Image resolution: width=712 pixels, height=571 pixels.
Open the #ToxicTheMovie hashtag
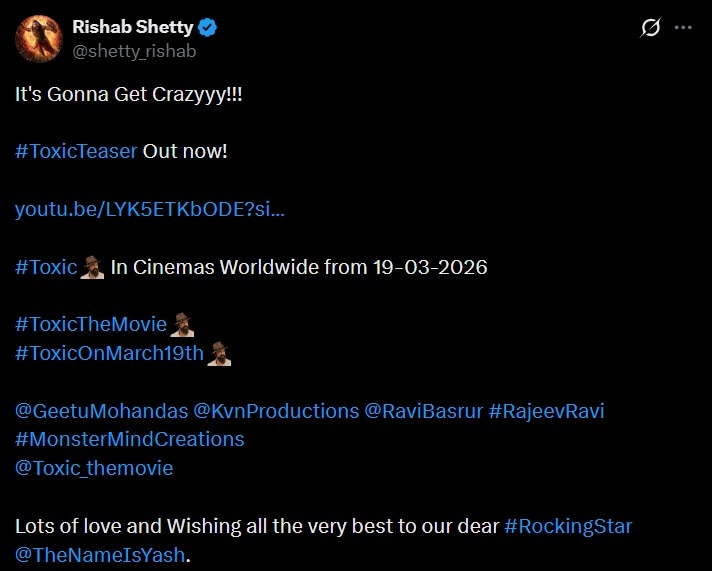coord(91,324)
